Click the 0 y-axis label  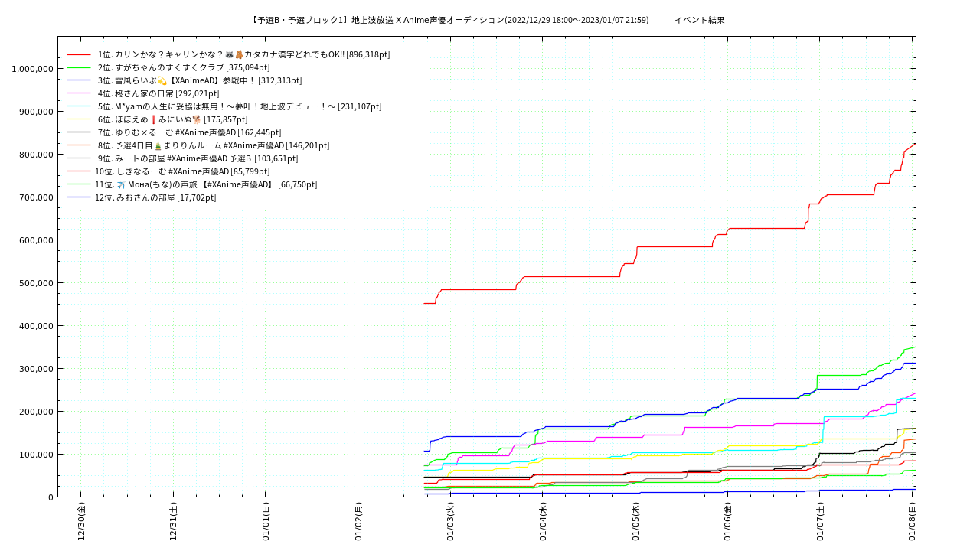coord(51,497)
